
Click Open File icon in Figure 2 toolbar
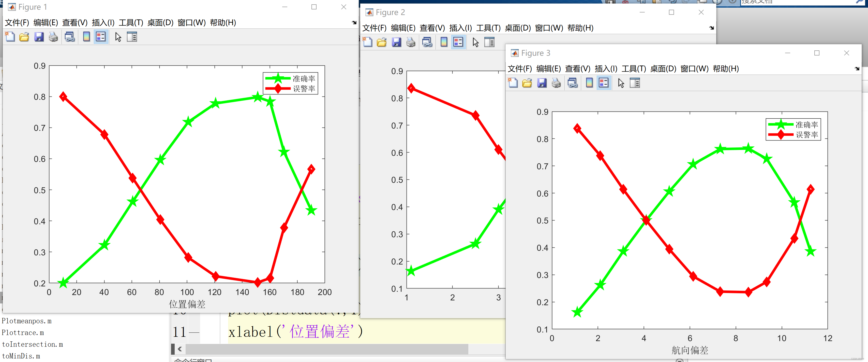click(382, 42)
